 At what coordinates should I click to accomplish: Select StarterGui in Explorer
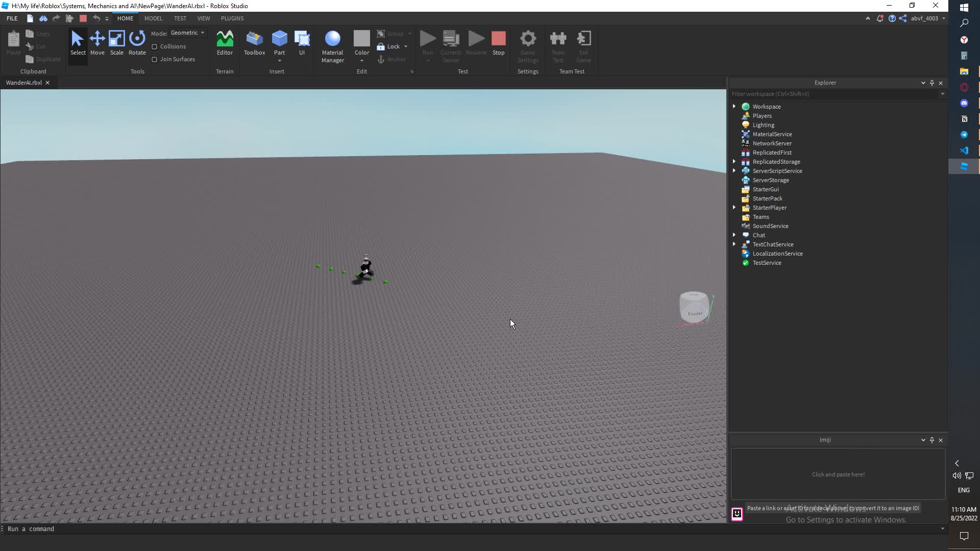click(x=765, y=189)
